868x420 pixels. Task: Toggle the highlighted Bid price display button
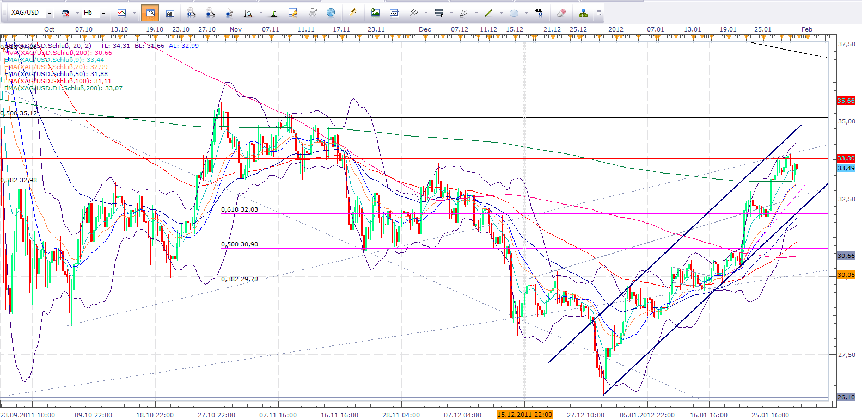[x=150, y=13]
